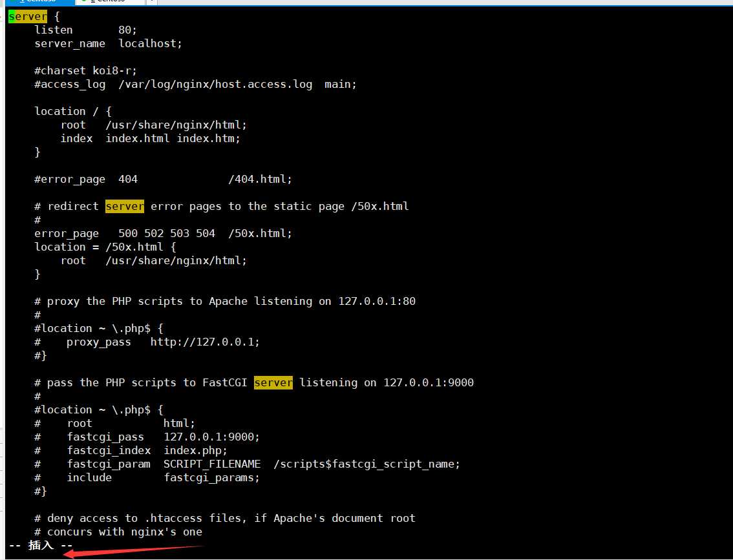The image size is (733, 560).
Task: Click the '# deny access to .htaccess files' comment
Action: (x=225, y=518)
